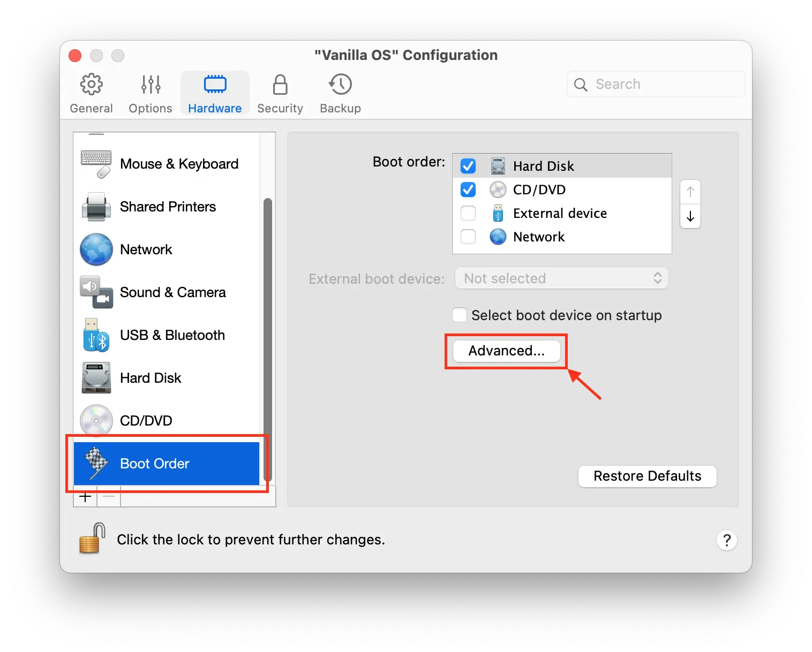Screen dimensions: 812x652
Task: Click the CD/DVD disc icon in sidebar
Action: point(96,421)
